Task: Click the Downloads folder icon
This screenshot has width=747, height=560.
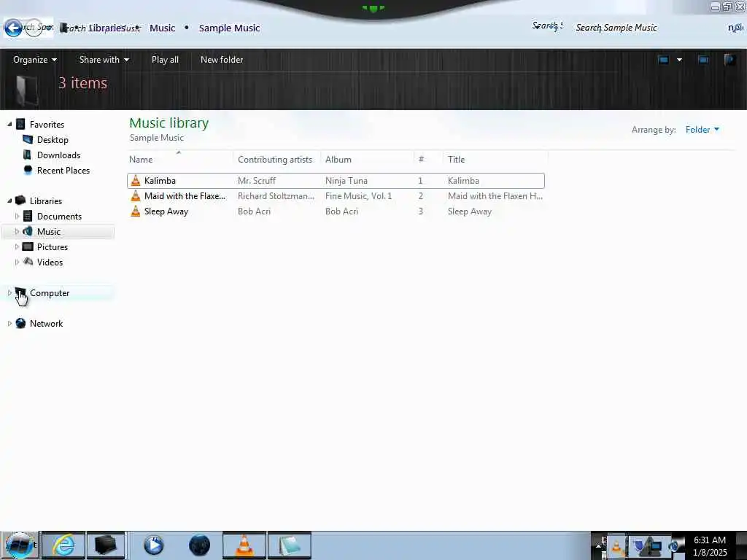Action: (x=27, y=155)
